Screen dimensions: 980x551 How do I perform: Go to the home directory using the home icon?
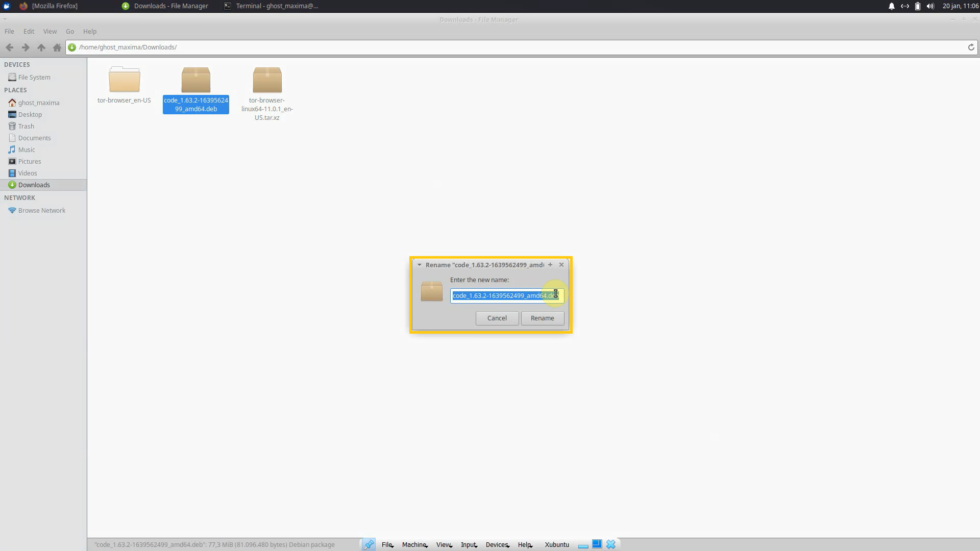click(57, 47)
